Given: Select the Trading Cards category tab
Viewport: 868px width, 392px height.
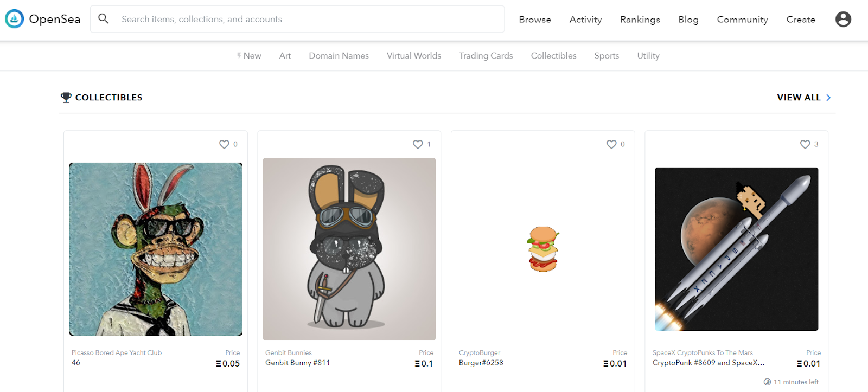Looking at the screenshot, I should tap(486, 55).
